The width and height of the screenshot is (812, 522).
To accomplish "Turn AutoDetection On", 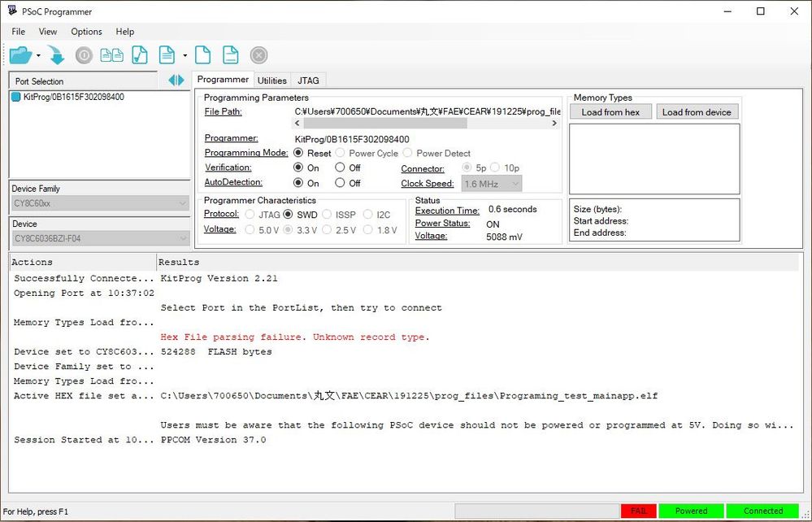I will (298, 182).
